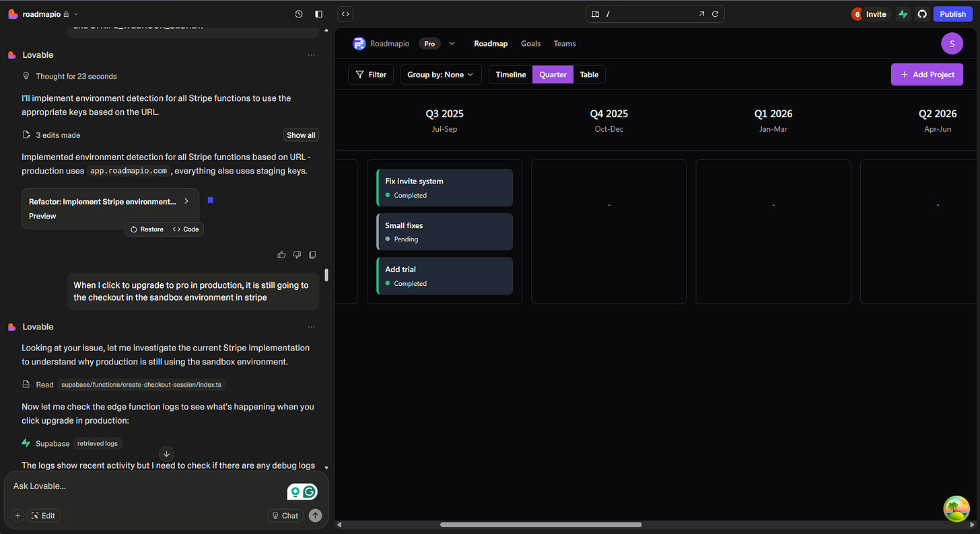980x534 pixels.
Task: Click the retrieved logs chip
Action: 97,443
